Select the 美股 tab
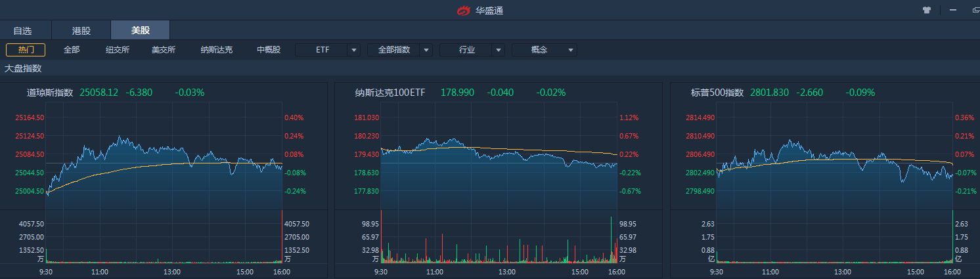The width and height of the screenshot is (980, 279). [141, 30]
